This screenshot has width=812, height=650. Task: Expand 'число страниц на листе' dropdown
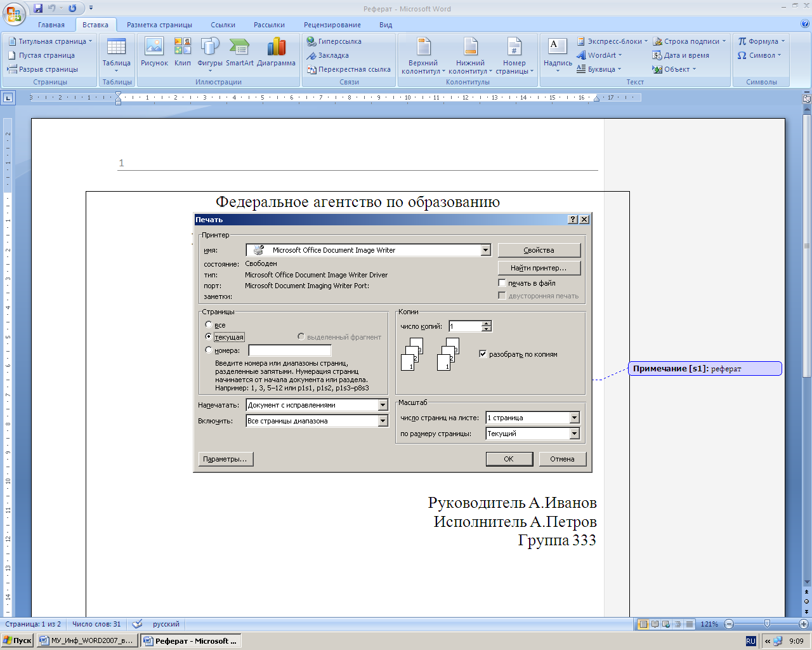pyautogui.click(x=575, y=418)
